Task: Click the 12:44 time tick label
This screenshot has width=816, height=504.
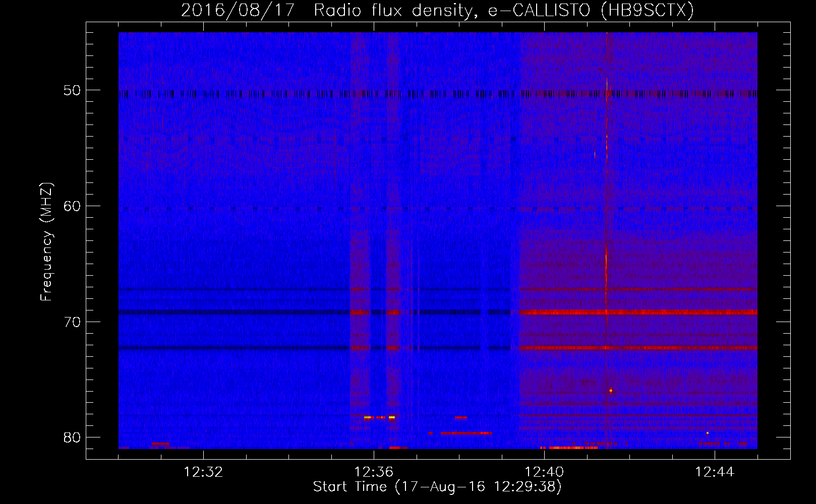Action: pyautogui.click(x=715, y=472)
